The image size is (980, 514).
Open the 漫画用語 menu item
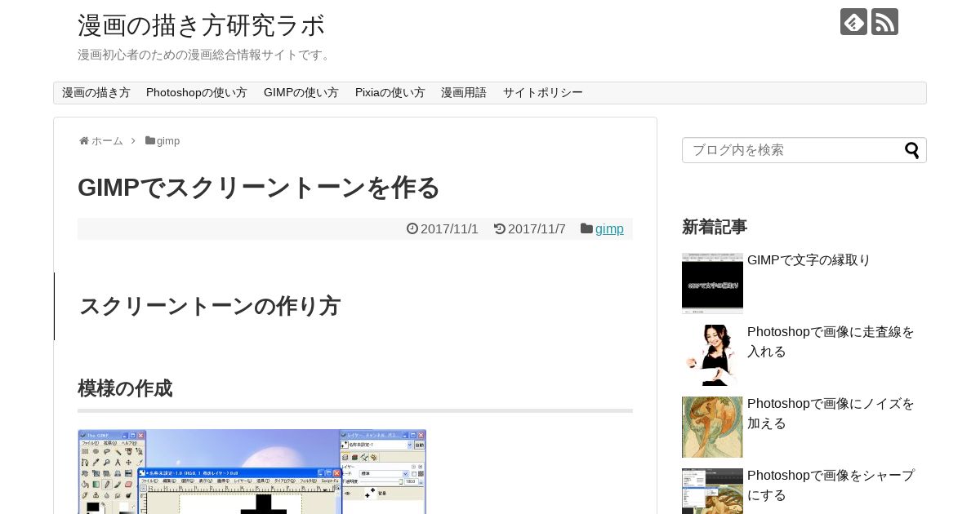pyautogui.click(x=464, y=93)
